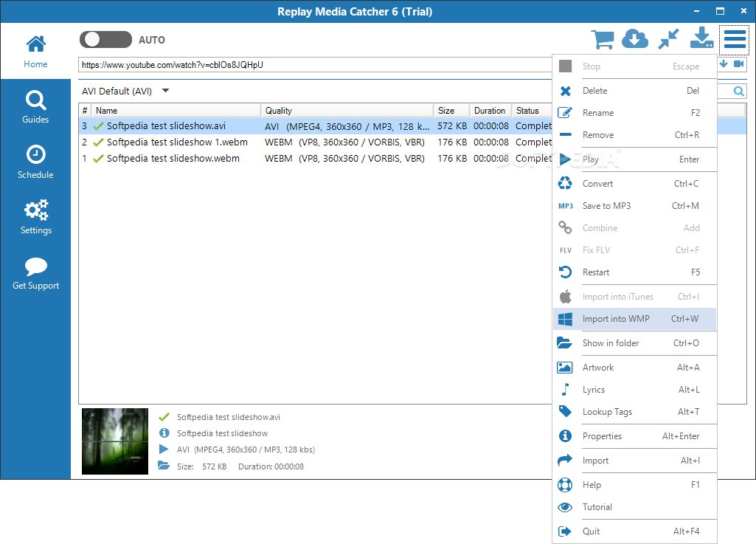Choose Quit from the menu

634,531
